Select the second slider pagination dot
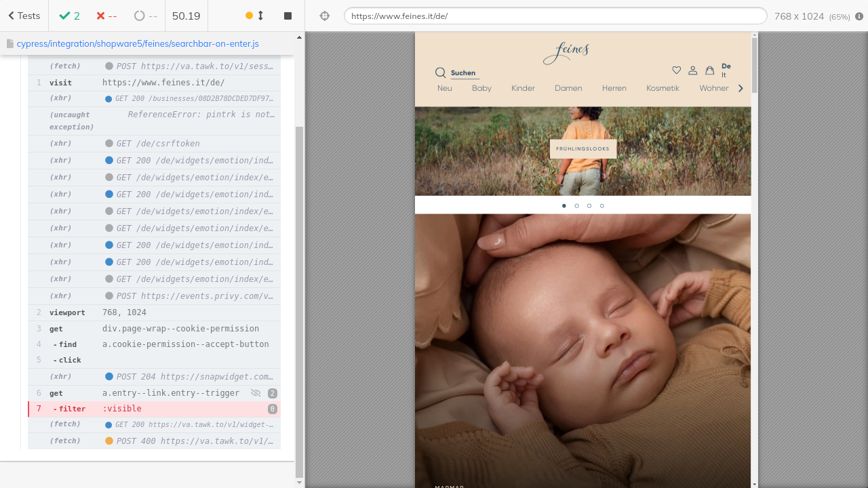The image size is (868, 488). tap(576, 205)
